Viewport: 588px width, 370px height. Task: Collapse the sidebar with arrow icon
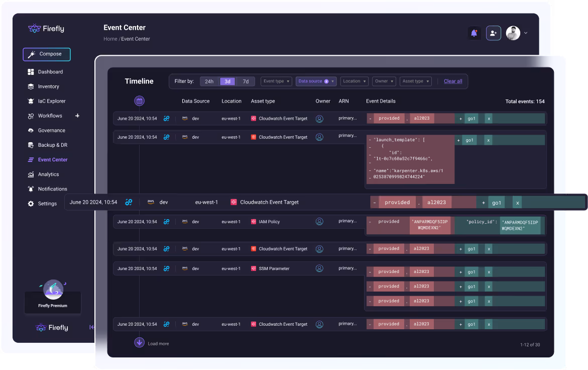pos(91,327)
